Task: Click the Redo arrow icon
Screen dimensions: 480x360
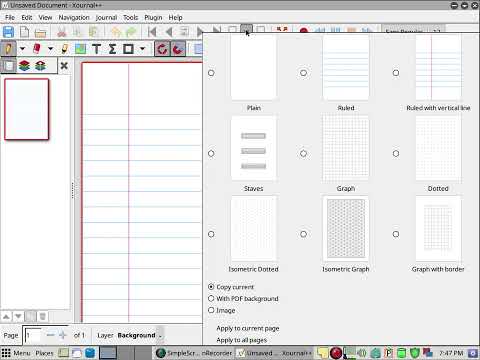Action: pos(132,32)
